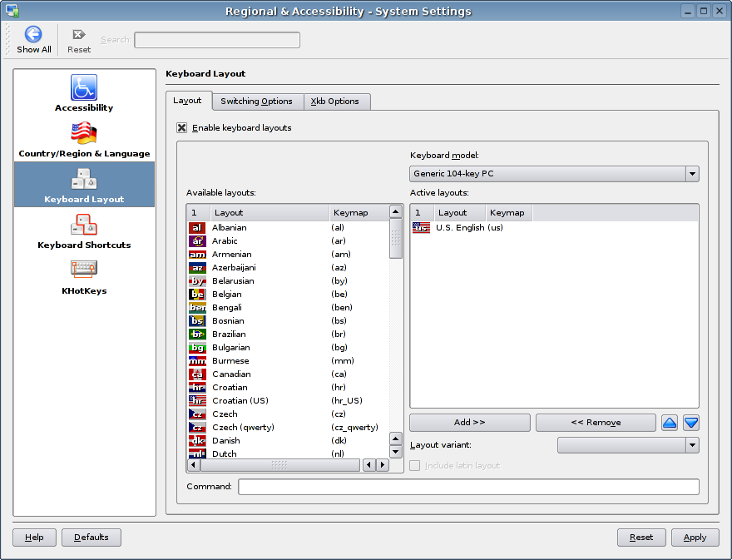Screen dimensions: 732x560
Task: Click the Command input field
Action: [x=468, y=487]
